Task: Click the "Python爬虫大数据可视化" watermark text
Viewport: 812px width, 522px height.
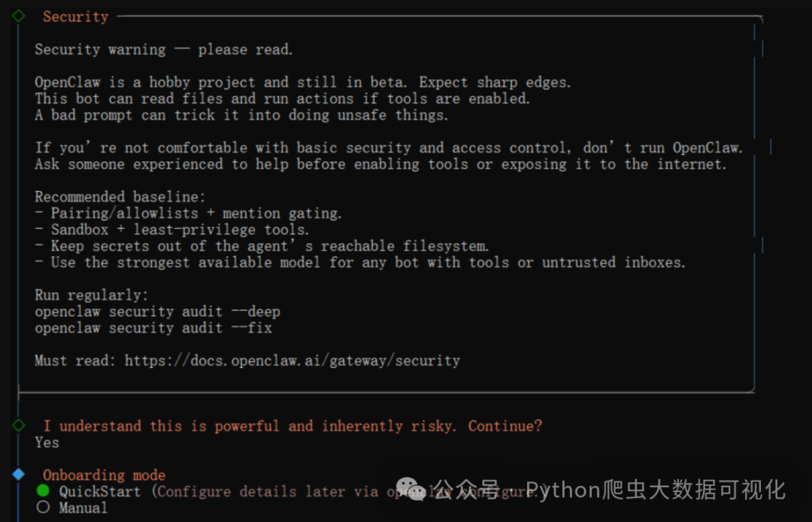Action: pos(656,490)
